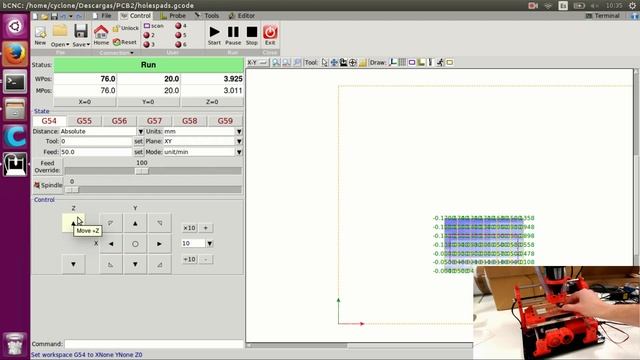This screenshot has width=640, height=360.
Task: Click user button 2
Action: point(149,35)
